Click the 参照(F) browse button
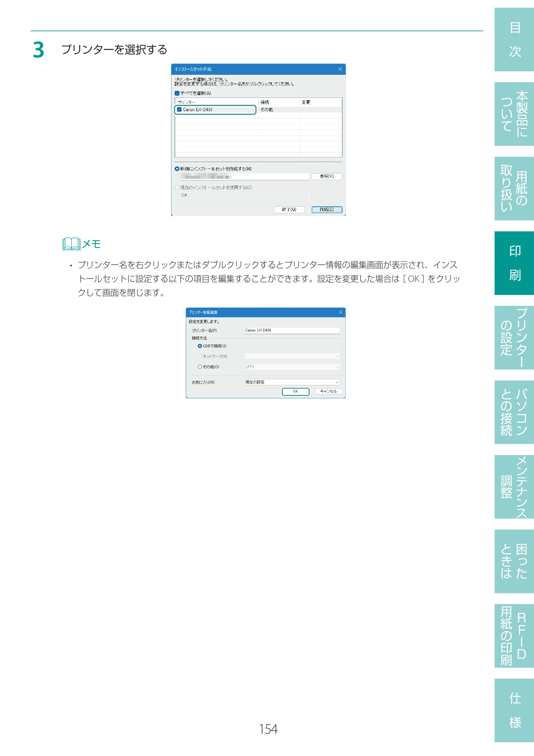 point(327,177)
